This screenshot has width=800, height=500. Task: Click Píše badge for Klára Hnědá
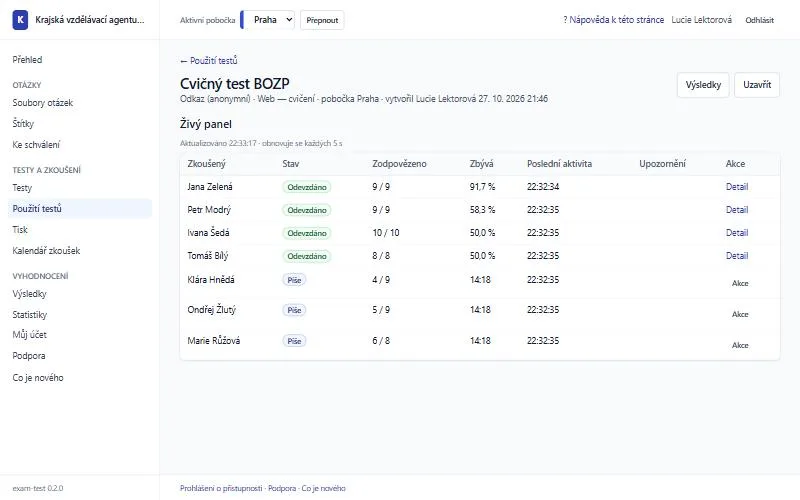pos(294,280)
